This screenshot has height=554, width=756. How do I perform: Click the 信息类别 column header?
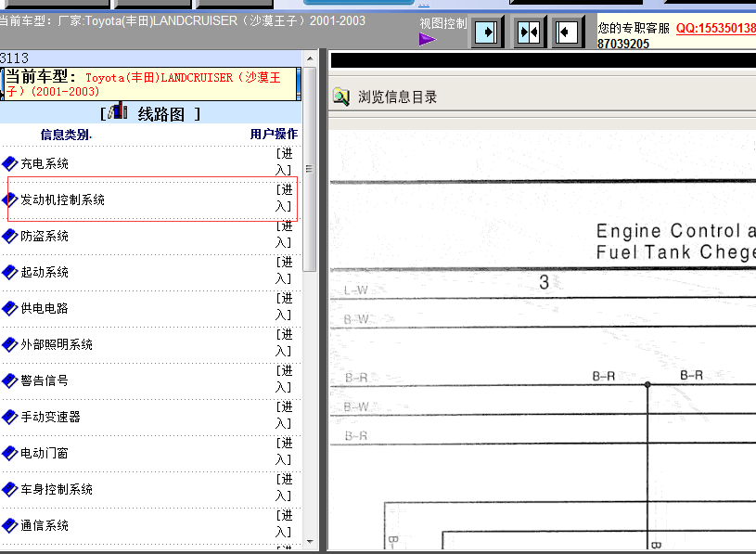coord(66,135)
